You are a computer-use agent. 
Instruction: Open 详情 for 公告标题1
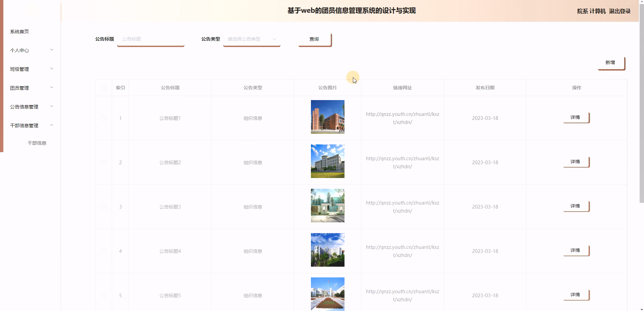576,118
